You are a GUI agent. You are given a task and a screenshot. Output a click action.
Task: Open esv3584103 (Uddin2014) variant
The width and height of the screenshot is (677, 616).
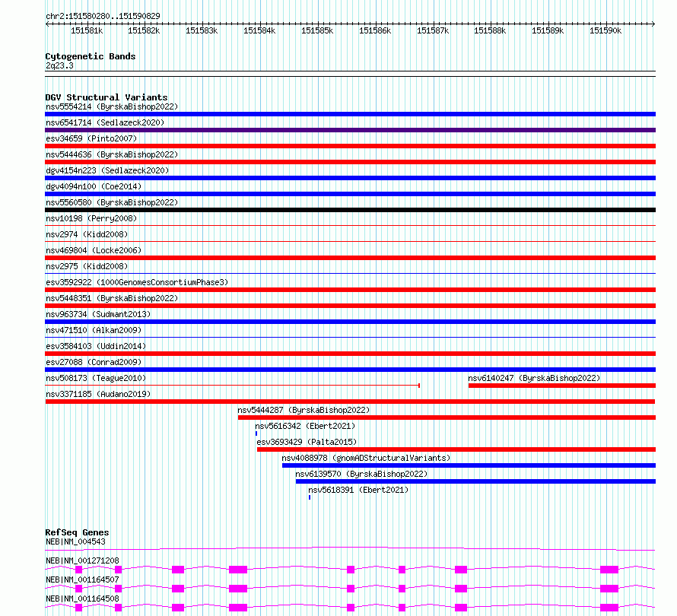pos(96,346)
